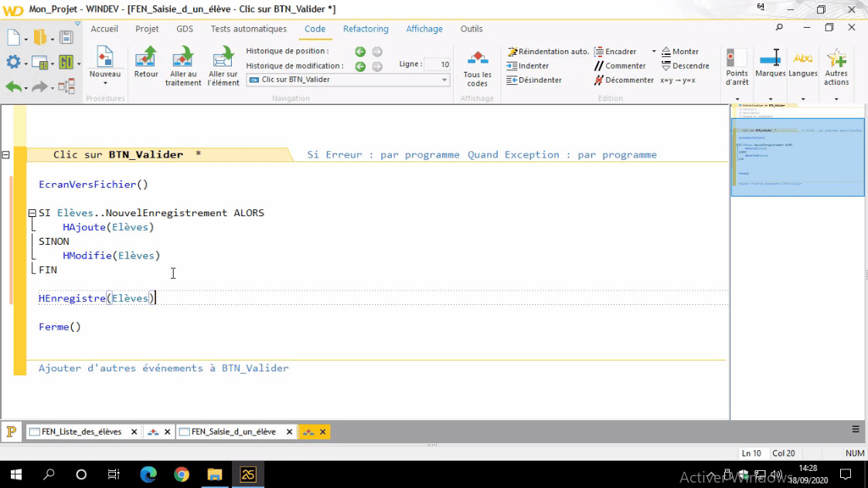This screenshot has width=868, height=488.
Task: Open the Marques tool
Action: [x=770, y=66]
